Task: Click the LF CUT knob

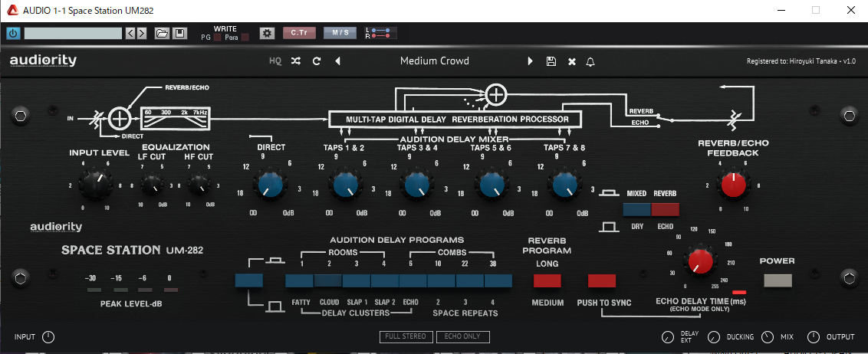Action: point(152,184)
